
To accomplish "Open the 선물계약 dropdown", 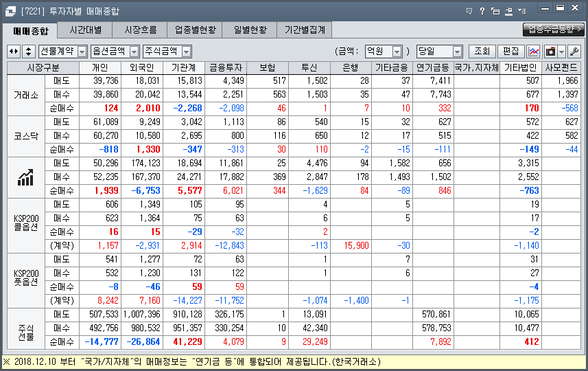I will (x=63, y=52).
